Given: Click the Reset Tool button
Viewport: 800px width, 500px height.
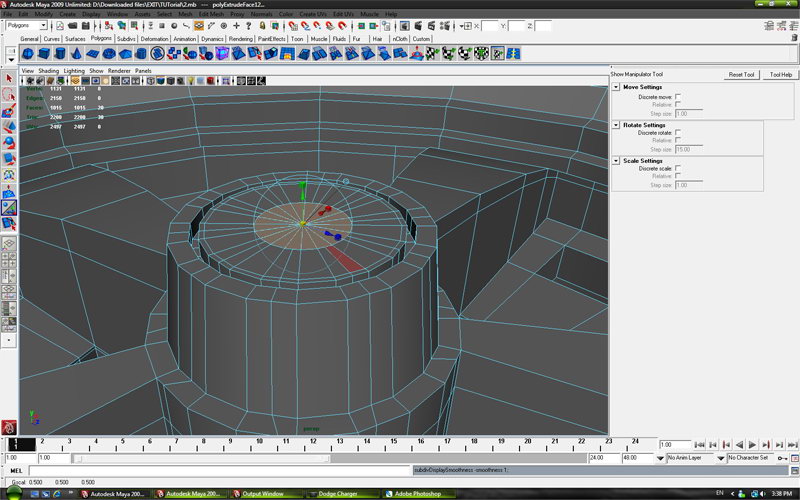Looking at the screenshot, I should 741,74.
